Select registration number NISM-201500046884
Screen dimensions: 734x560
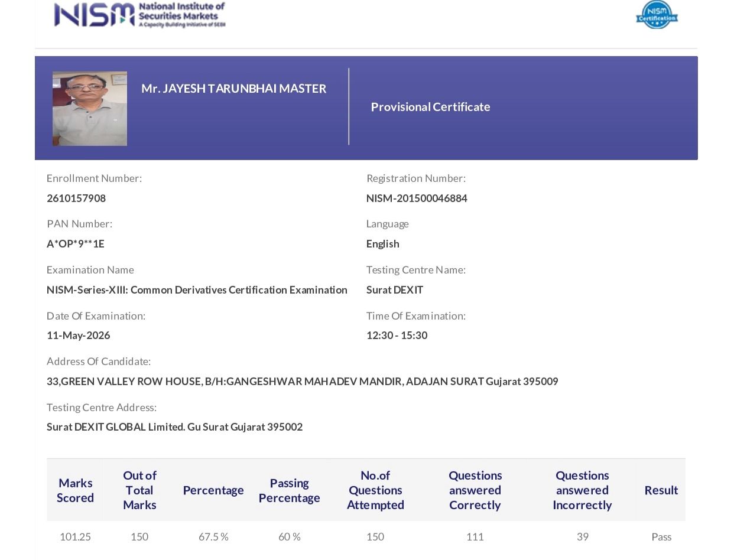[417, 198]
